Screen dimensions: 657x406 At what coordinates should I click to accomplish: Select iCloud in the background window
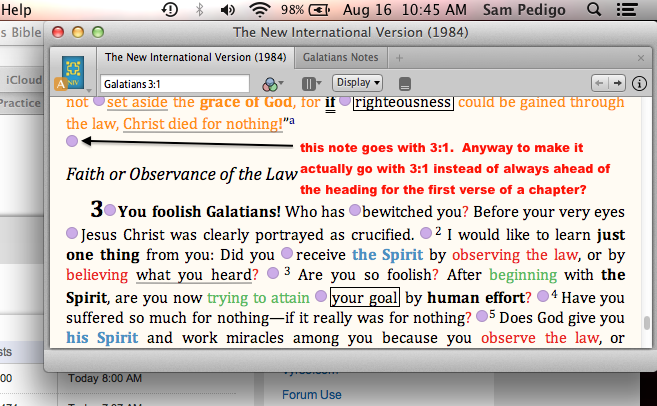tap(23, 80)
